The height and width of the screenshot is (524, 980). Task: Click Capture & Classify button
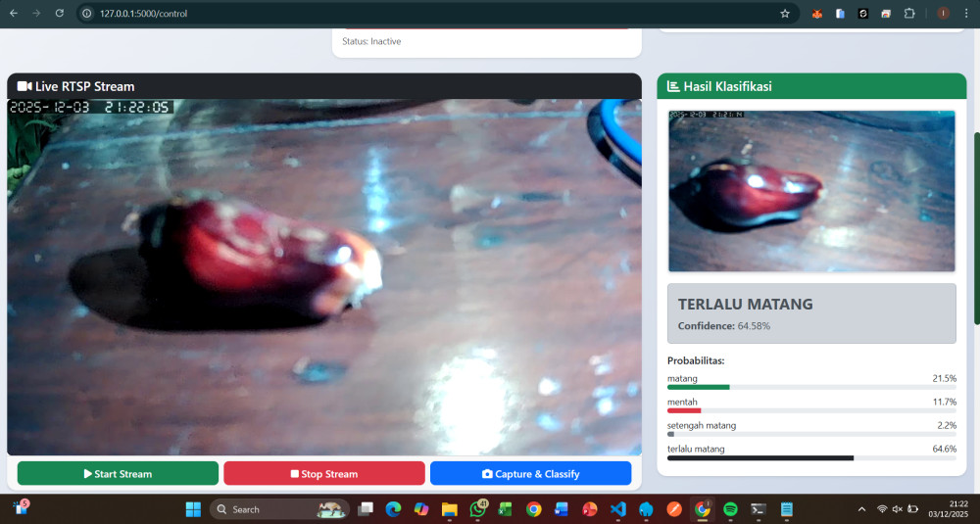[x=530, y=474]
